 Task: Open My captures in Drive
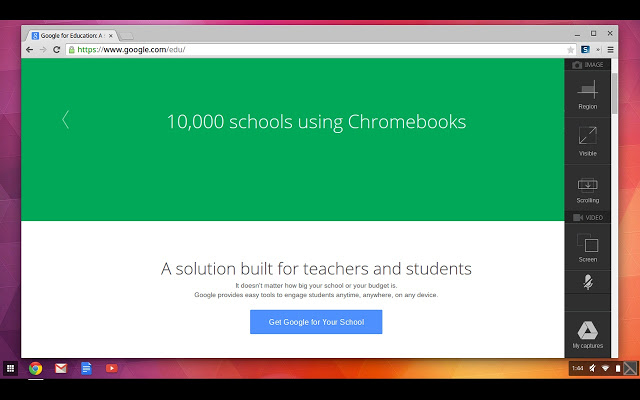(x=587, y=335)
